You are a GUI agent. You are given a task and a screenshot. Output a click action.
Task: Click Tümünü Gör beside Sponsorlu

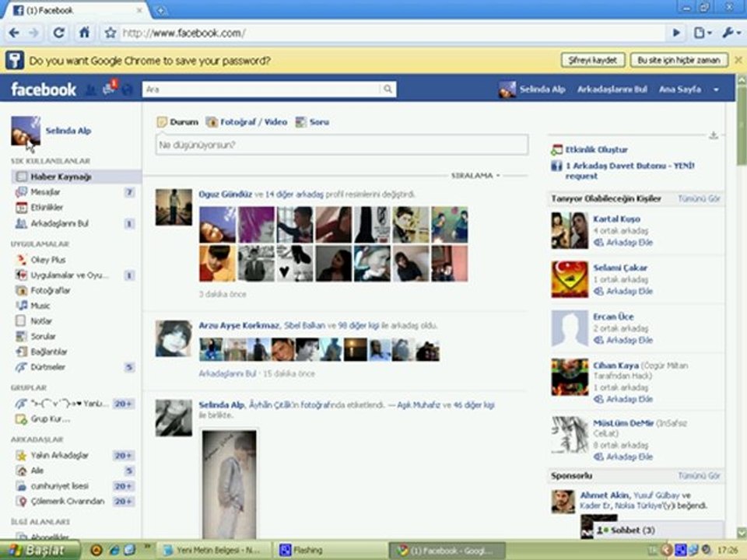[x=699, y=476]
